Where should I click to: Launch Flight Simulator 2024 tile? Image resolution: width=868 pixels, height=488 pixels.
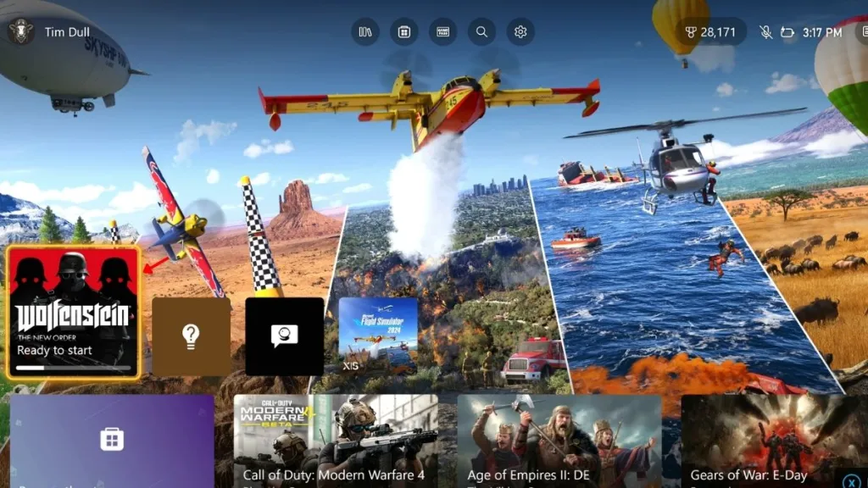(x=378, y=336)
